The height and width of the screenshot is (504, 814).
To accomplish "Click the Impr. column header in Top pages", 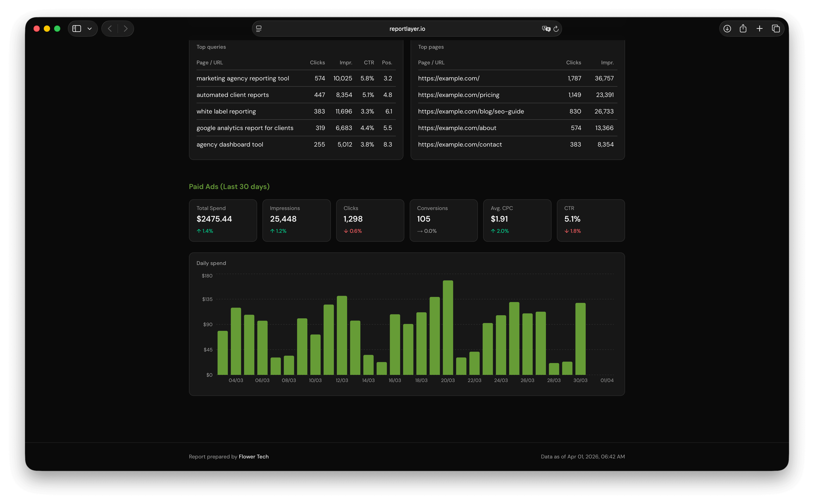I will pyautogui.click(x=607, y=63).
